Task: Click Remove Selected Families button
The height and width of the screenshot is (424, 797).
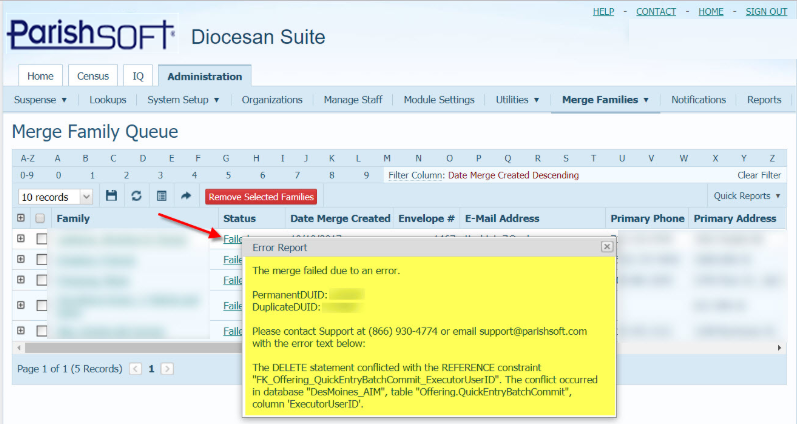Action: 261,197
